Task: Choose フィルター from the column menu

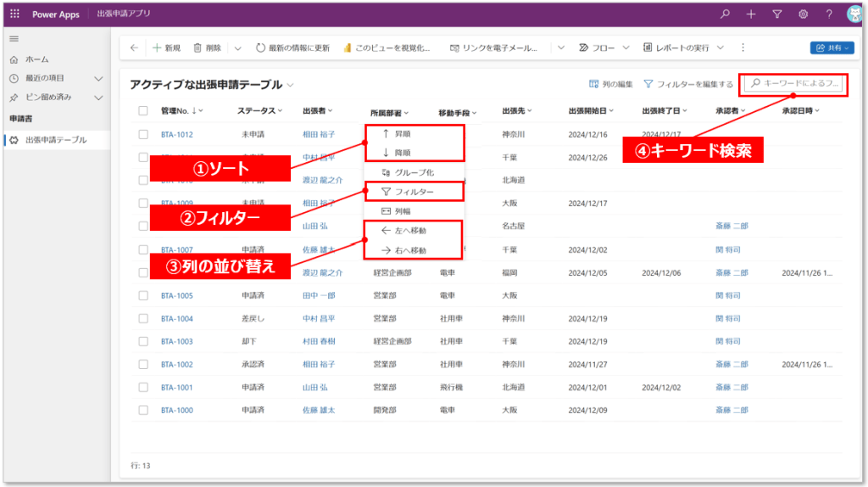Action: (x=414, y=193)
